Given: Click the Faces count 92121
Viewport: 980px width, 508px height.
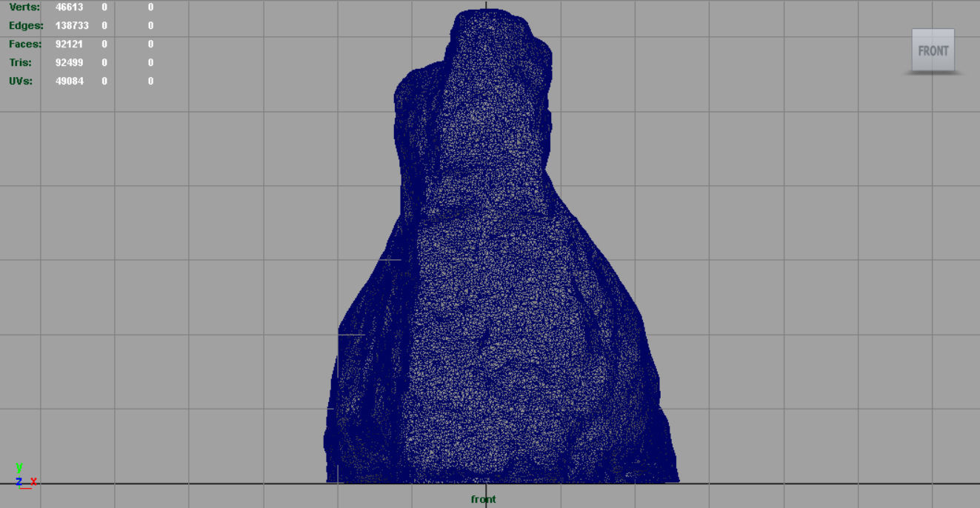Looking at the screenshot, I should pos(70,44).
